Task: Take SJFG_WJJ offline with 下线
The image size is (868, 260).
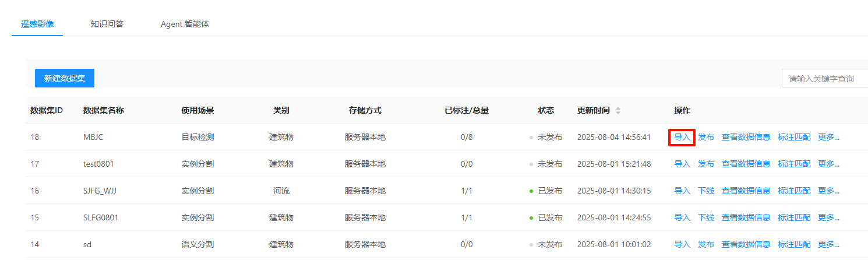Action: tap(706, 191)
